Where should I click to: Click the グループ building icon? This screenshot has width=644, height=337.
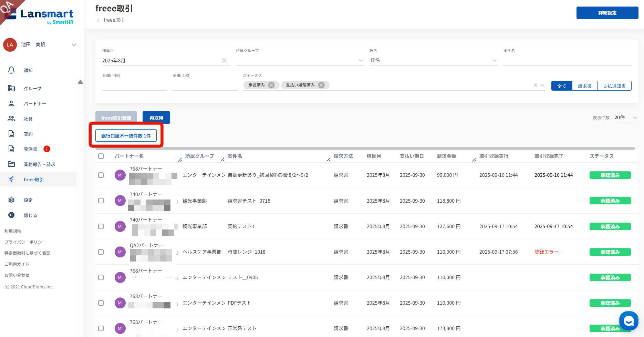11,88
